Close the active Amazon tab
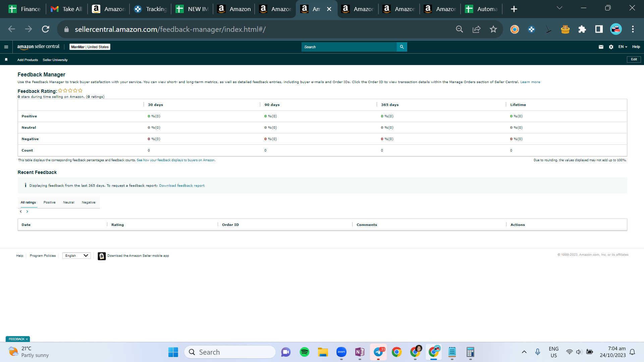The image size is (644, 362). click(x=329, y=9)
